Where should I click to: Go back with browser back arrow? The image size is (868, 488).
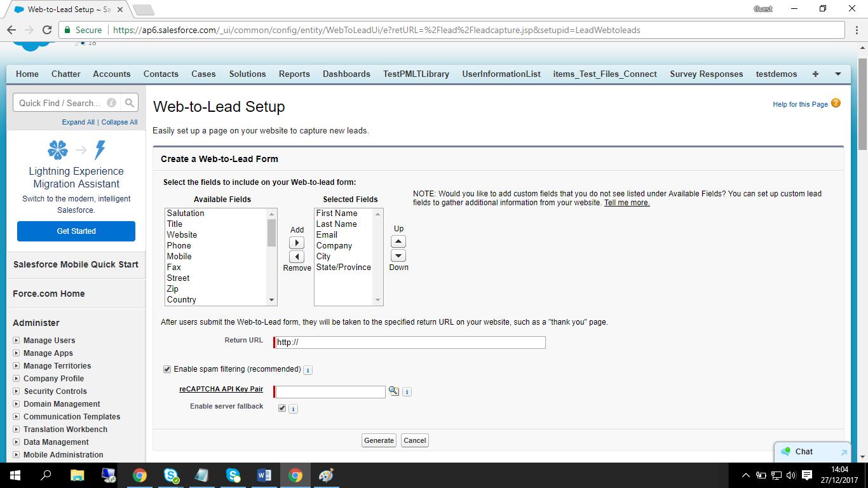11,30
